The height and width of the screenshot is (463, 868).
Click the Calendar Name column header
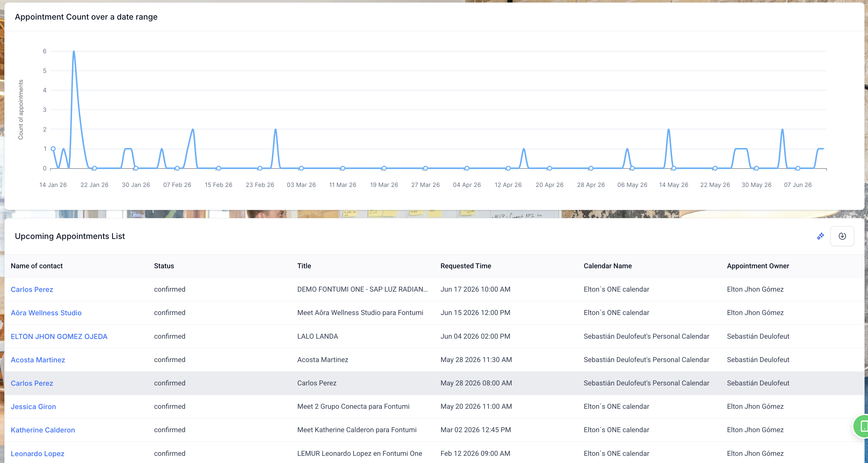pos(608,266)
